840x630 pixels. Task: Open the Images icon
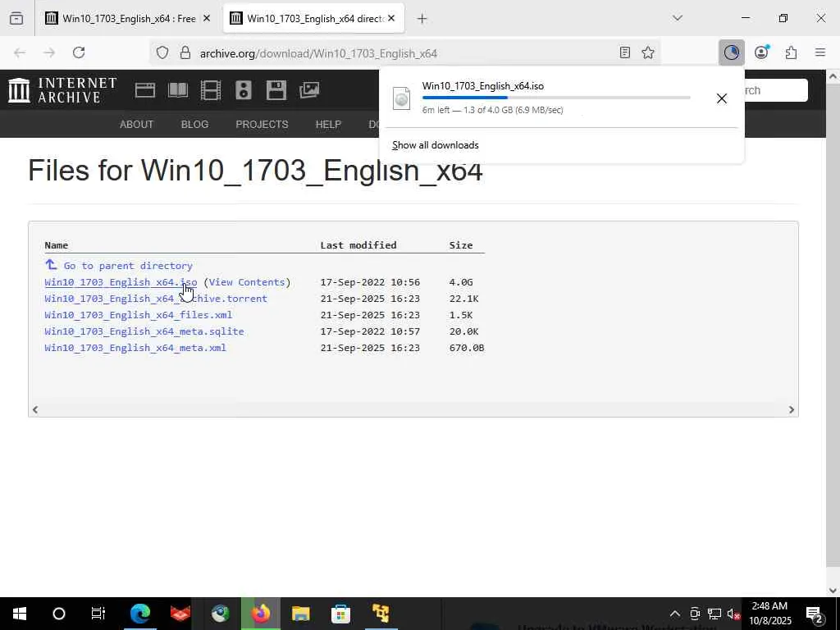tap(309, 90)
